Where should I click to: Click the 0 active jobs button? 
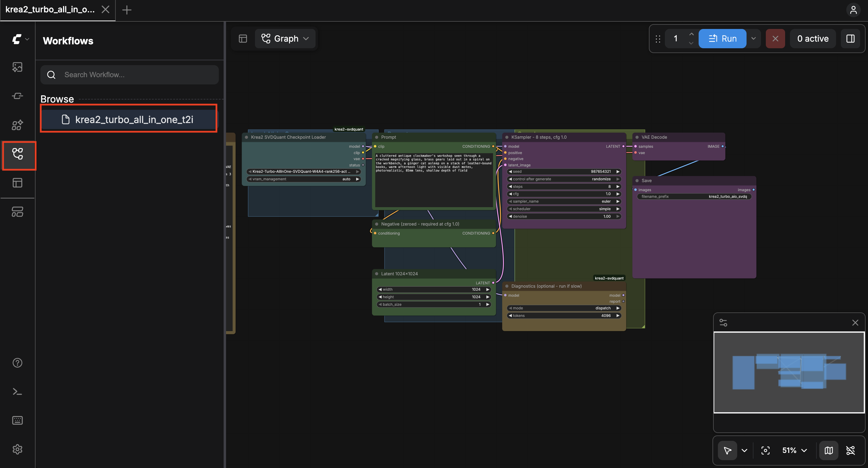[x=813, y=39]
